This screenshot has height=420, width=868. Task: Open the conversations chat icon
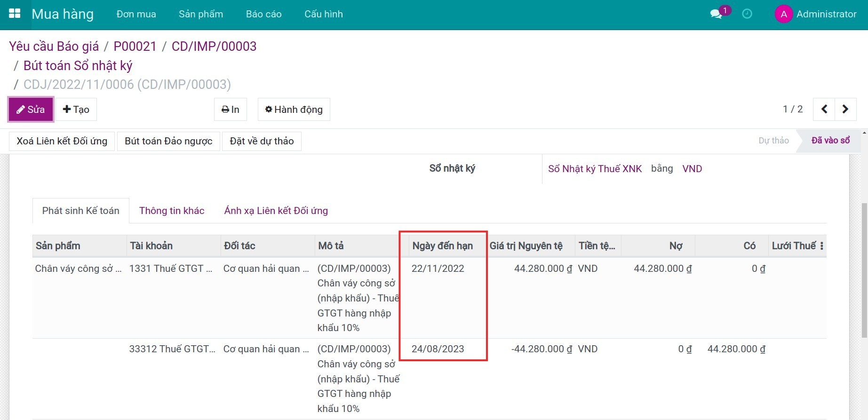[716, 14]
